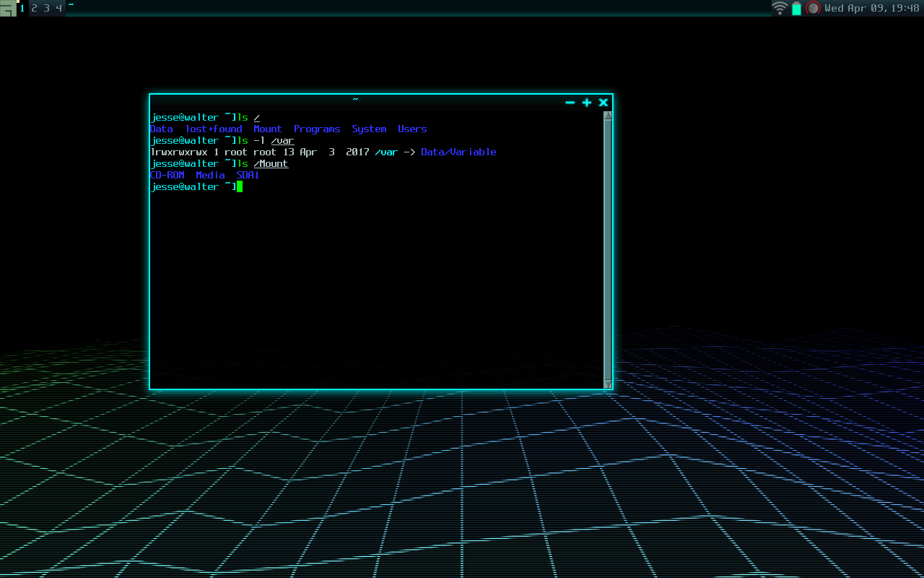Click the terminal scrollbar up arrow
The image size is (924, 578).
click(608, 116)
